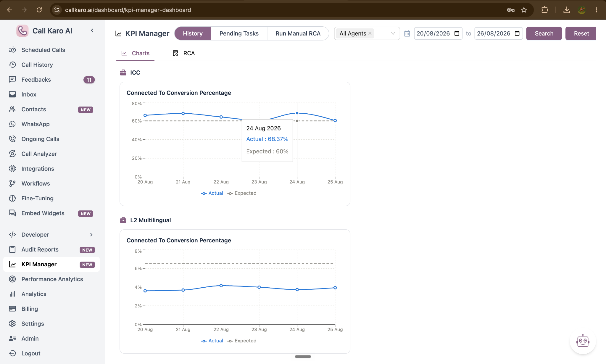606x364 pixels.
Task: Toggle Actual series in ICC chart legend
Action: 212,193
